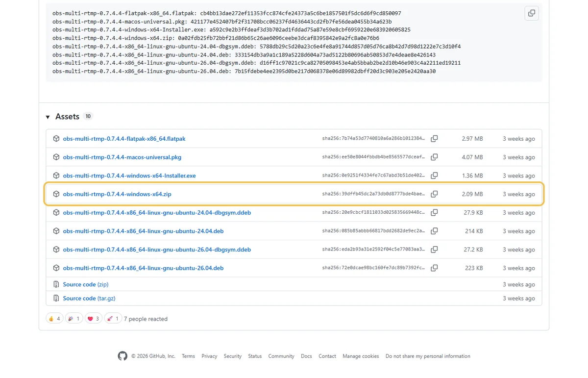Copy sha256 of macos-universal.pkg asset

click(434, 157)
